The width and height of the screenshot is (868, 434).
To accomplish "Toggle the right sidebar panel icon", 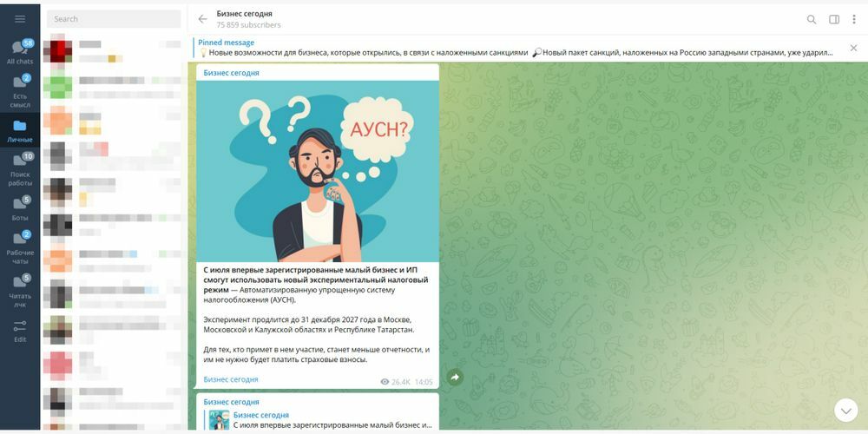I will coord(833,19).
